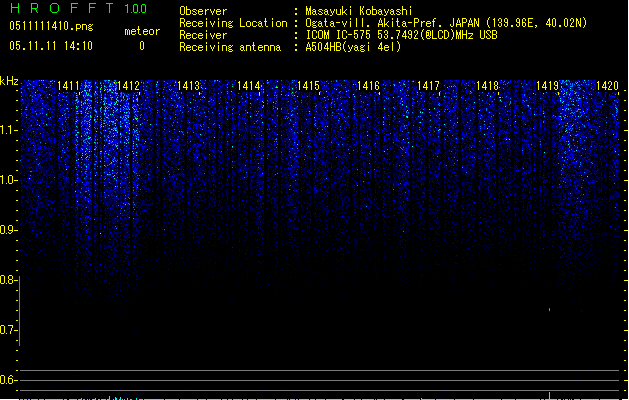Select the A504HB(yagi 4el) antenna text

coord(353,47)
